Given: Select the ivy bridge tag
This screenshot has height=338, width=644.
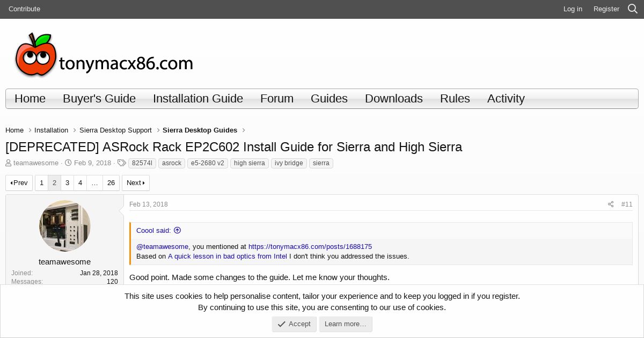Looking at the screenshot, I should [289, 163].
